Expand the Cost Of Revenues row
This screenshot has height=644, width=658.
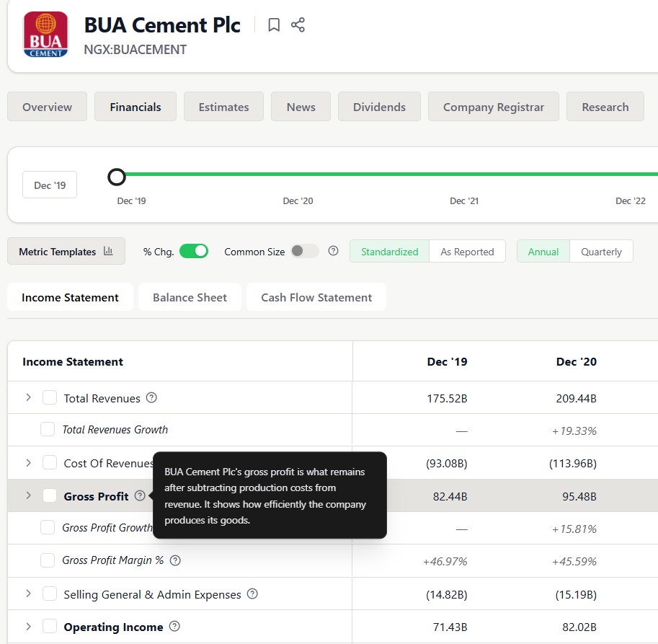point(28,463)
